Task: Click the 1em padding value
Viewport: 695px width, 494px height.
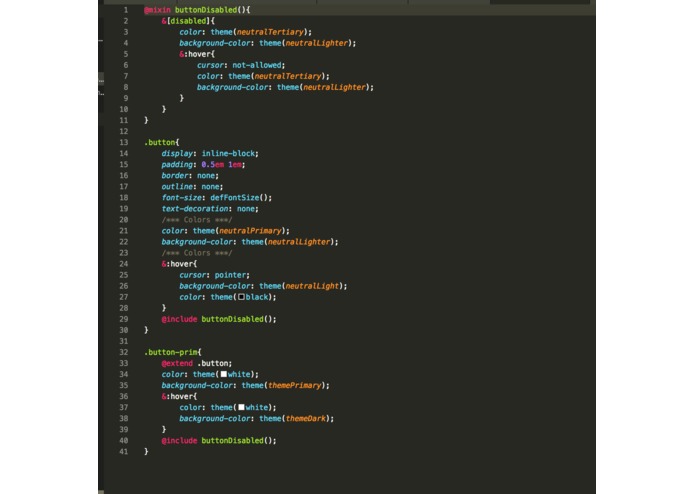Action: [x=234, y=164]
